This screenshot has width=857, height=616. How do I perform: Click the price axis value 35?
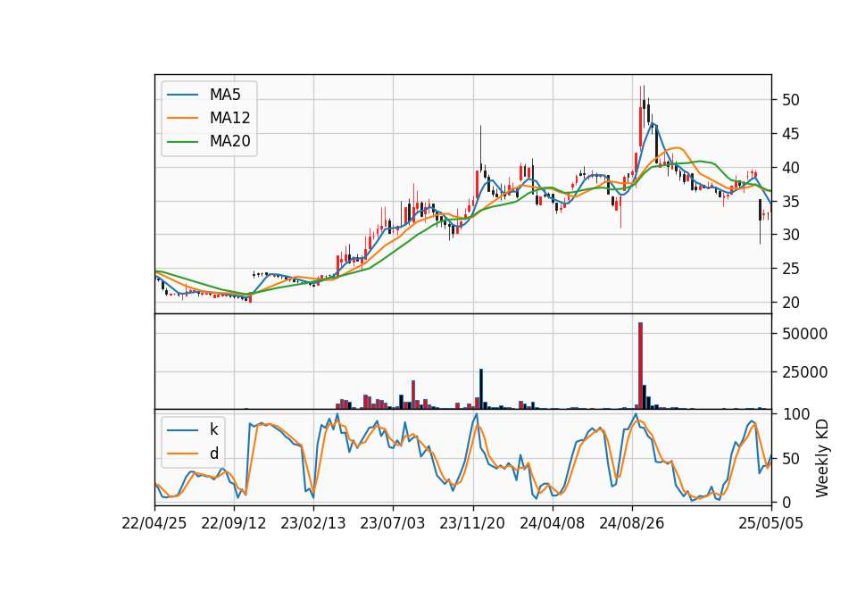click(x=790, y=202)
